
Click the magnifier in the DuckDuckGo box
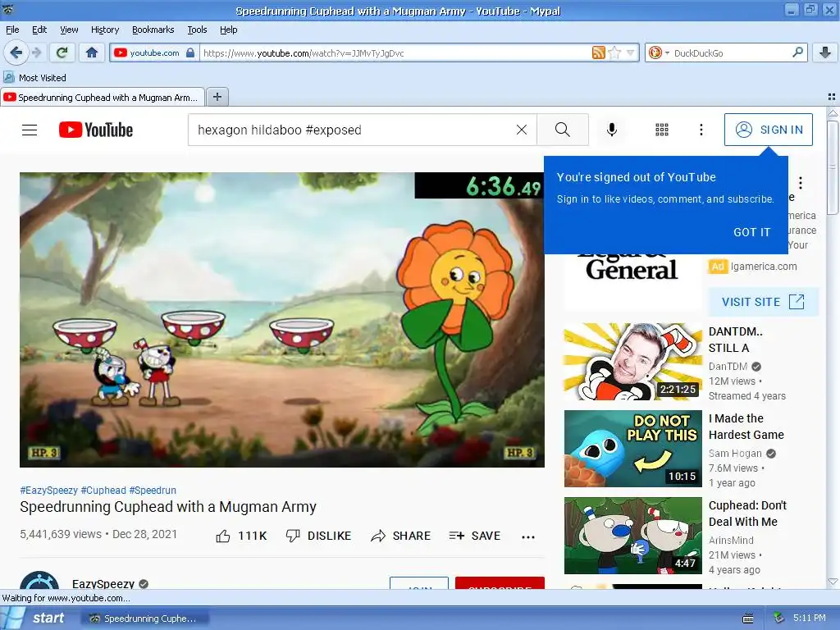point(797,52)
